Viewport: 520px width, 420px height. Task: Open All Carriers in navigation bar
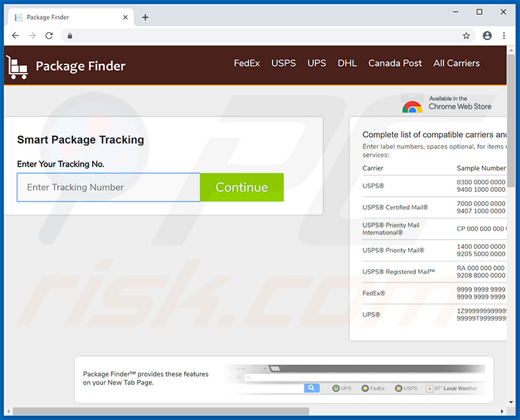click(456, 63)
